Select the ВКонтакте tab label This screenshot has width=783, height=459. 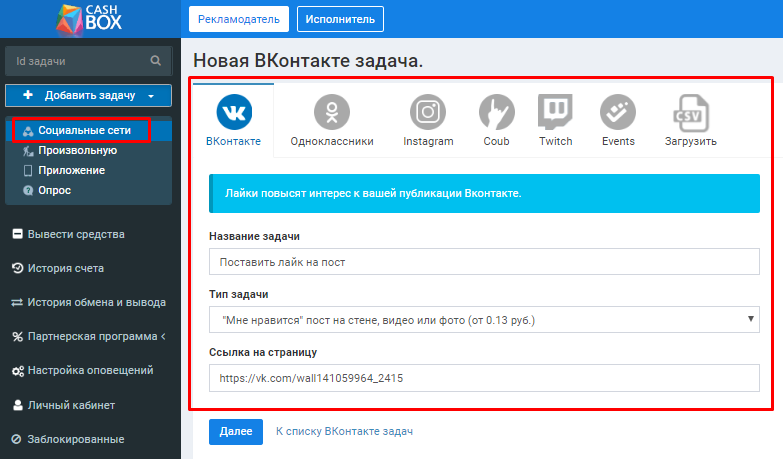(x=233, y=141)
